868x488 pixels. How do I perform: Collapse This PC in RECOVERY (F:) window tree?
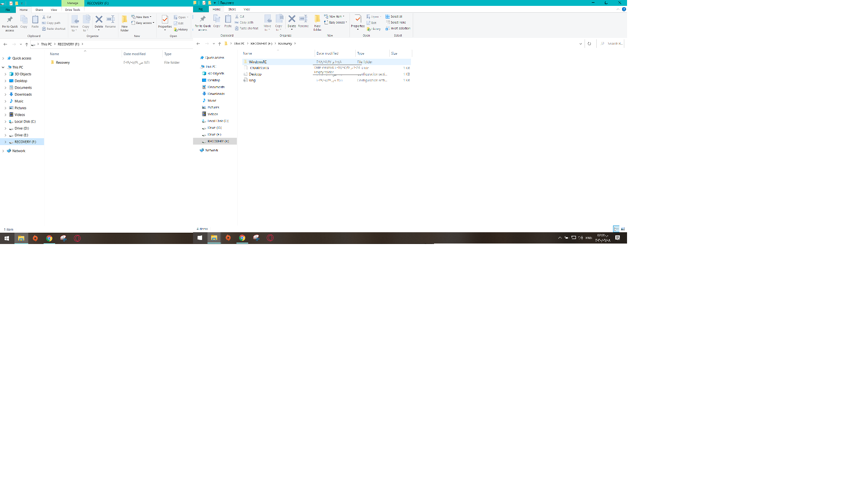(3, 67)
